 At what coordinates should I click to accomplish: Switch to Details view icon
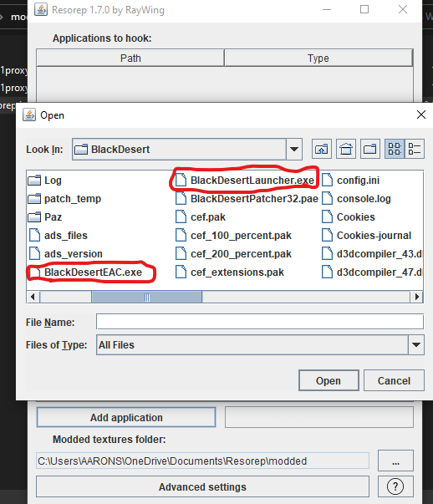click(x=415, y=149)
